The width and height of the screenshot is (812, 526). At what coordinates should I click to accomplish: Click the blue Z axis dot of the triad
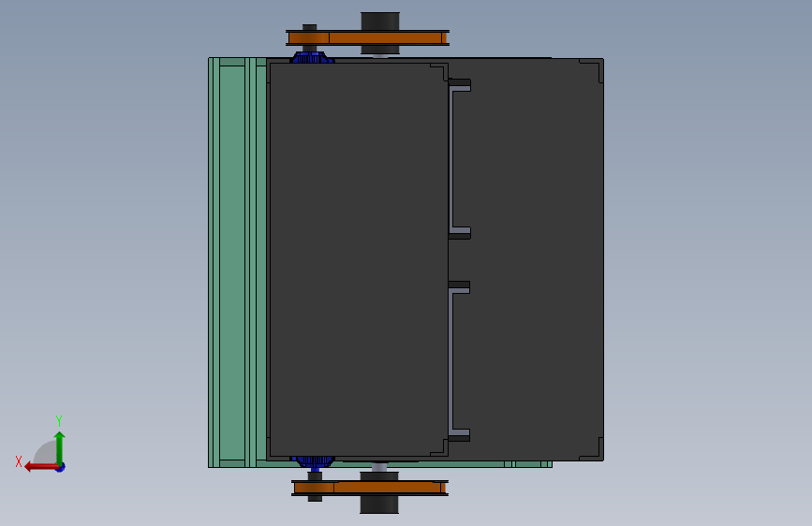point(61,468)
